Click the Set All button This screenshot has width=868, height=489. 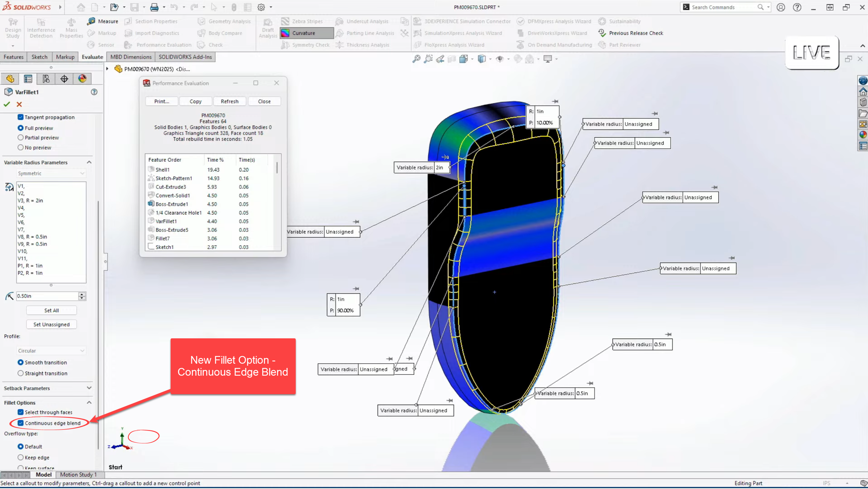[51, 310]
